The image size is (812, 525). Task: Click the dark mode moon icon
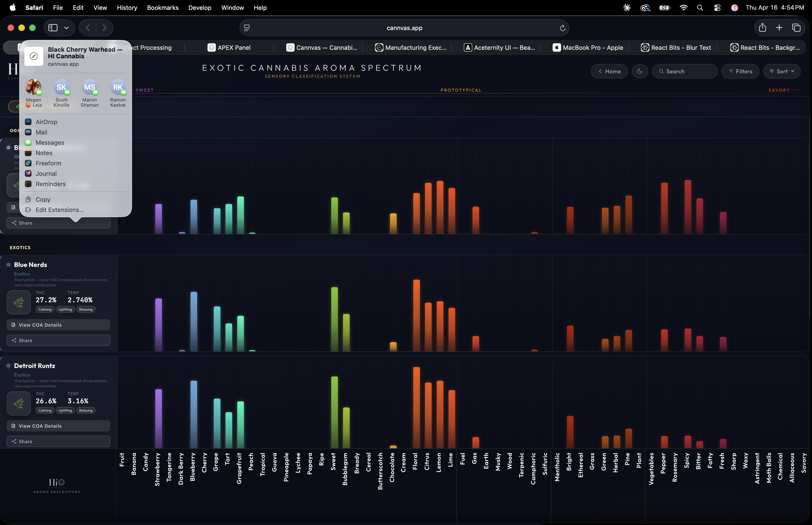tap(640, 71)
